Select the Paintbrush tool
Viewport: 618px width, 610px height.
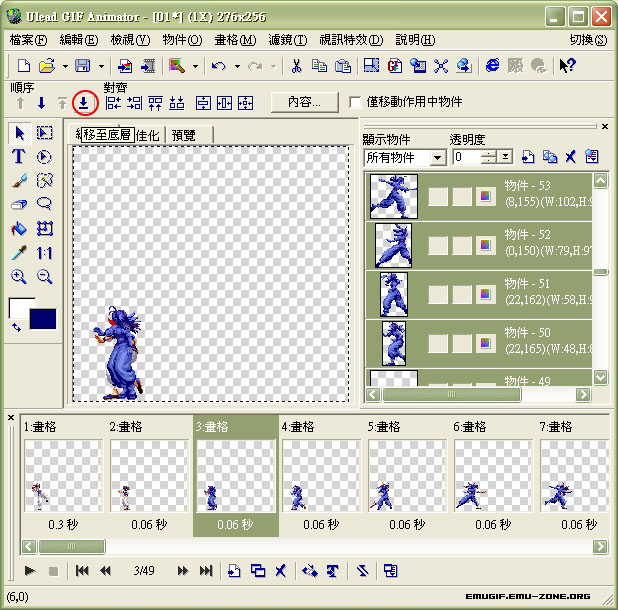pyautogui.click(x=19, y=180)
